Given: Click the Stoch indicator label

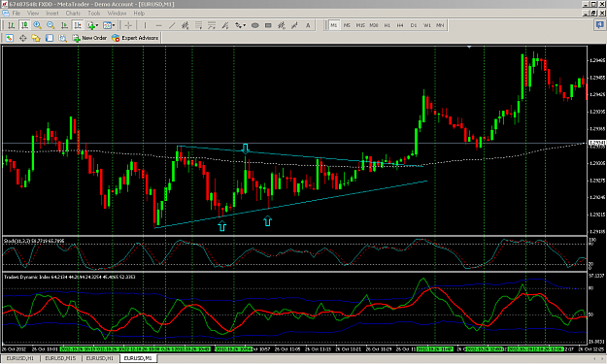Looking at the screenshot, I should pyautogui.click(x=34, y=241).
